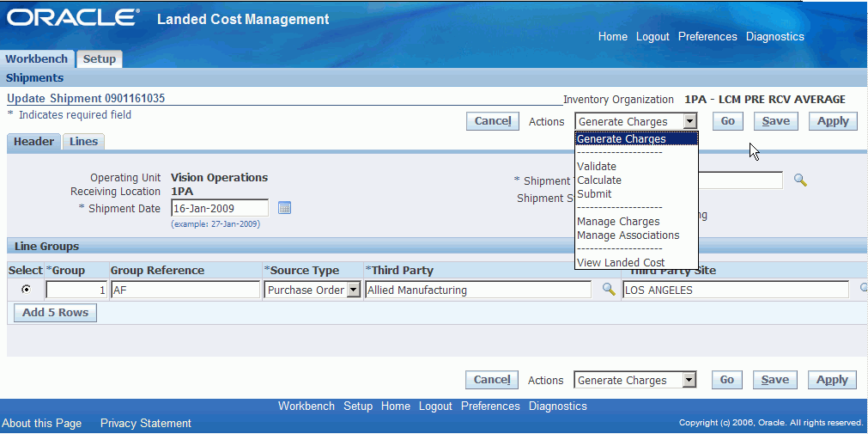Open the top Actions dropdown arrow

(689, 121)
